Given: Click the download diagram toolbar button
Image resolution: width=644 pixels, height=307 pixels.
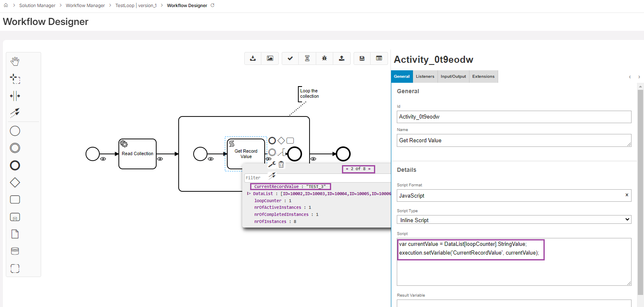Looking at the screenshot, I should tap(253, 58).
